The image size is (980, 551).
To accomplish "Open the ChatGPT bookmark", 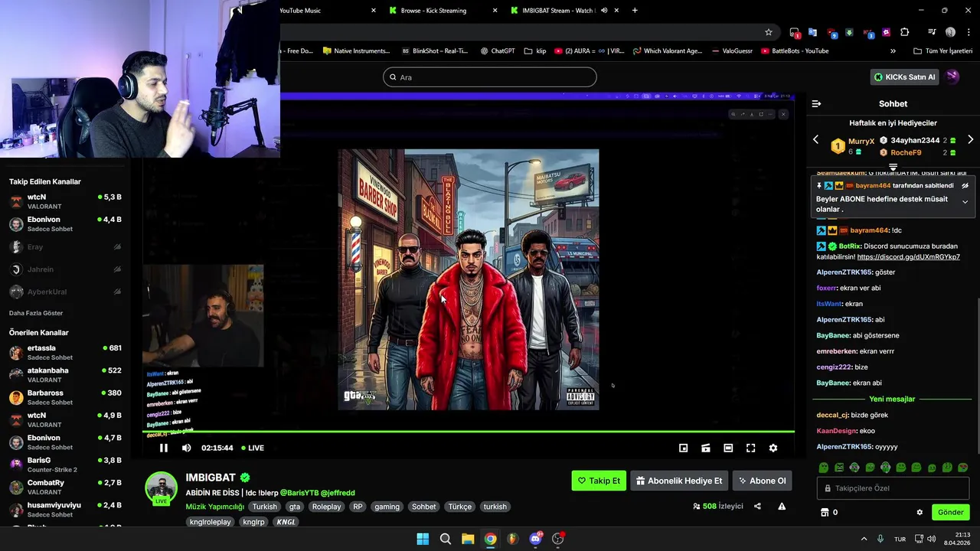I will click(x=497, y=51).
